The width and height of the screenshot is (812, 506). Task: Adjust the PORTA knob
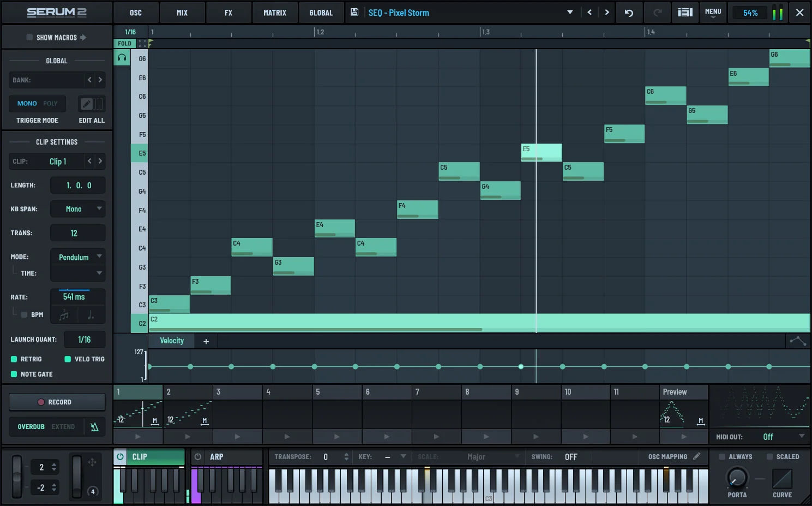click(737, 479)
